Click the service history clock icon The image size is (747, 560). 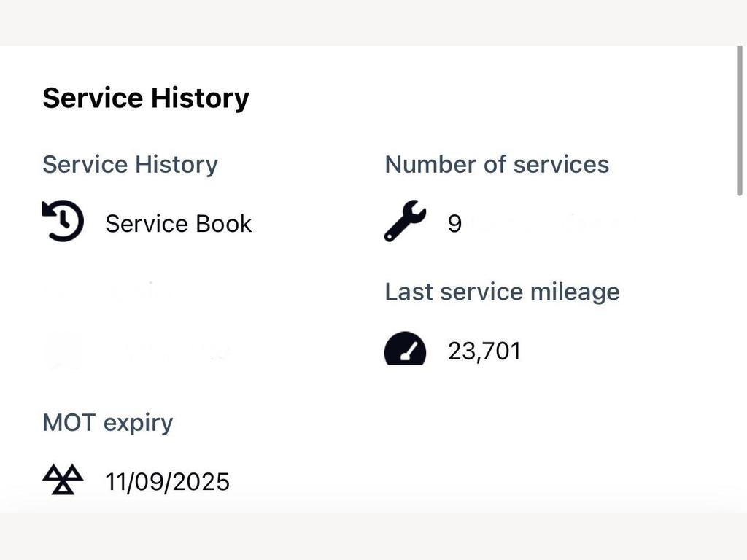[63, 221]
